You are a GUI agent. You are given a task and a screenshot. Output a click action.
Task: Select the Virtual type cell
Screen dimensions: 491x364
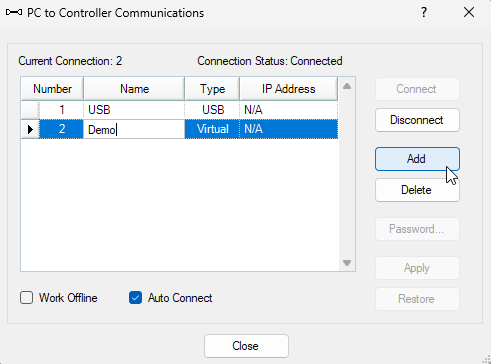click(212, 129)
